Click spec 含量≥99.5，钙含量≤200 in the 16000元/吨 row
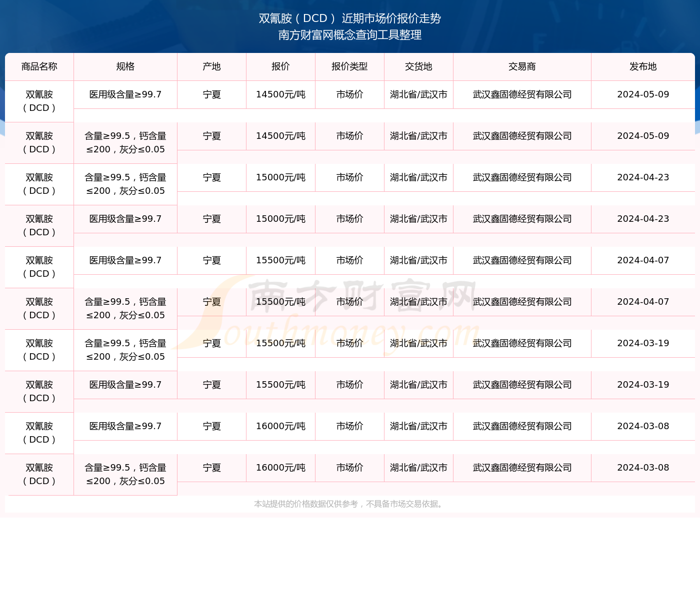The height and width of the screenshot is (602, 700). coord(125,474)
